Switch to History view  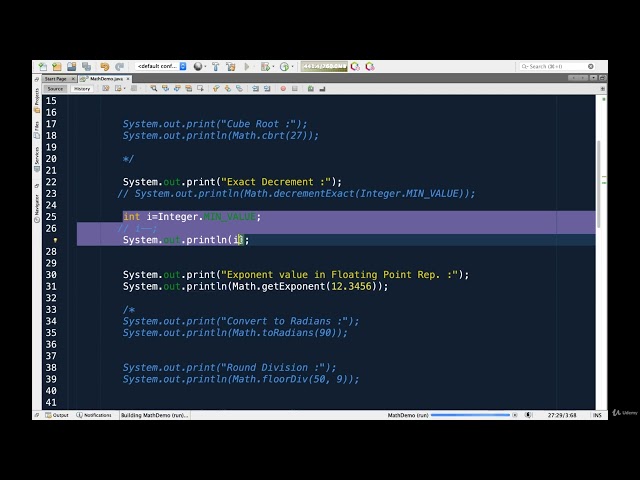[x=82, y=89]
